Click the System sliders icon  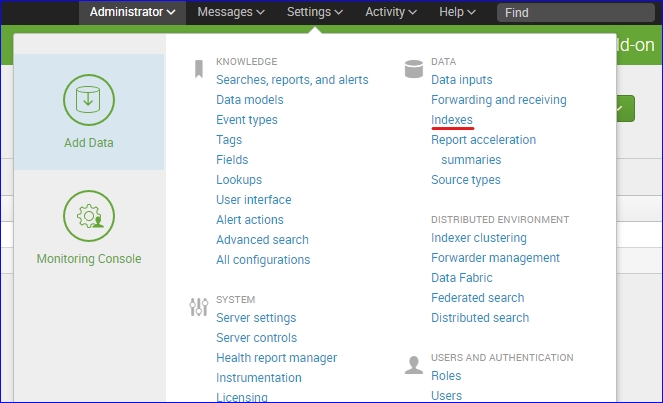point(198,307)
